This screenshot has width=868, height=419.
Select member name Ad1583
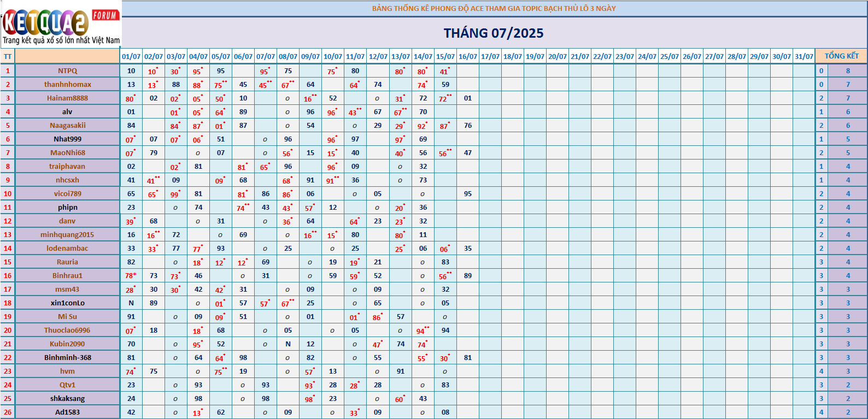point(68,412)
